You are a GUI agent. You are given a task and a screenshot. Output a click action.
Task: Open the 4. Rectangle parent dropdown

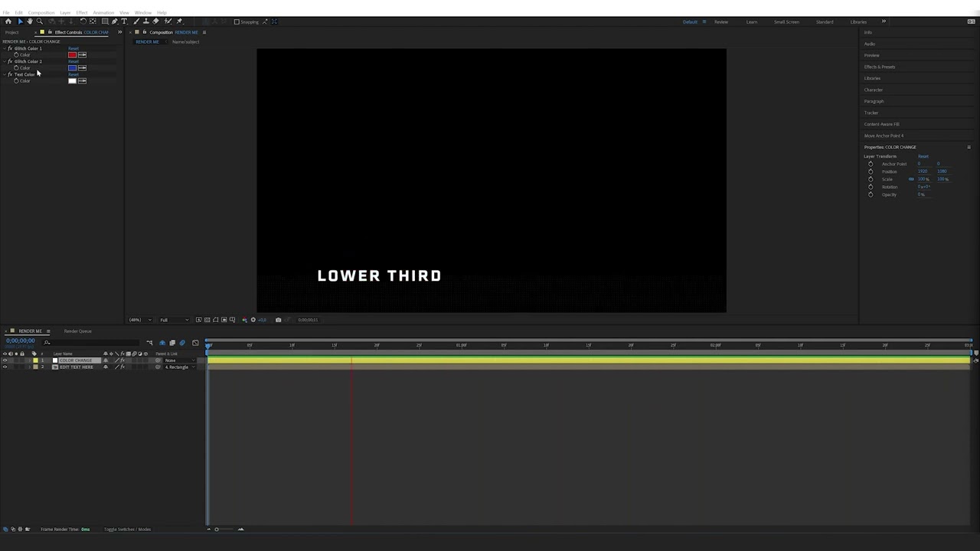(x=179, y=367)
